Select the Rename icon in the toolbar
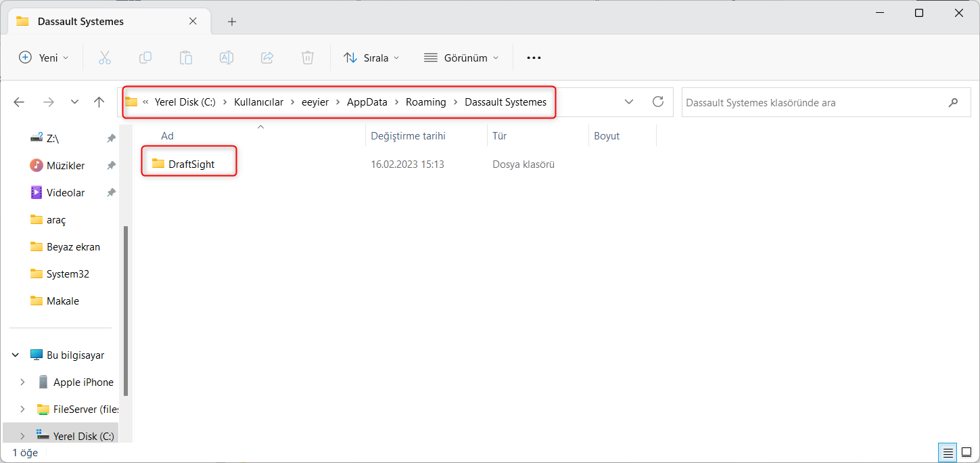 point(227,58)
